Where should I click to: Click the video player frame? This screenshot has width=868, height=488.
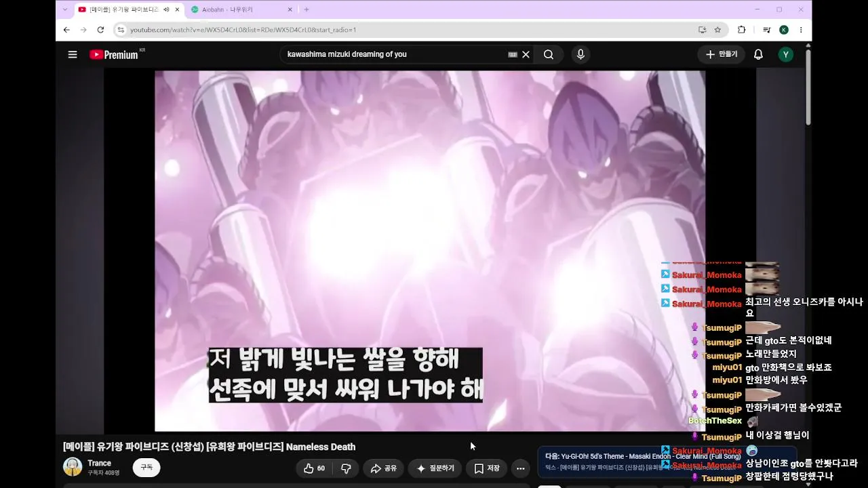(430, 251)
